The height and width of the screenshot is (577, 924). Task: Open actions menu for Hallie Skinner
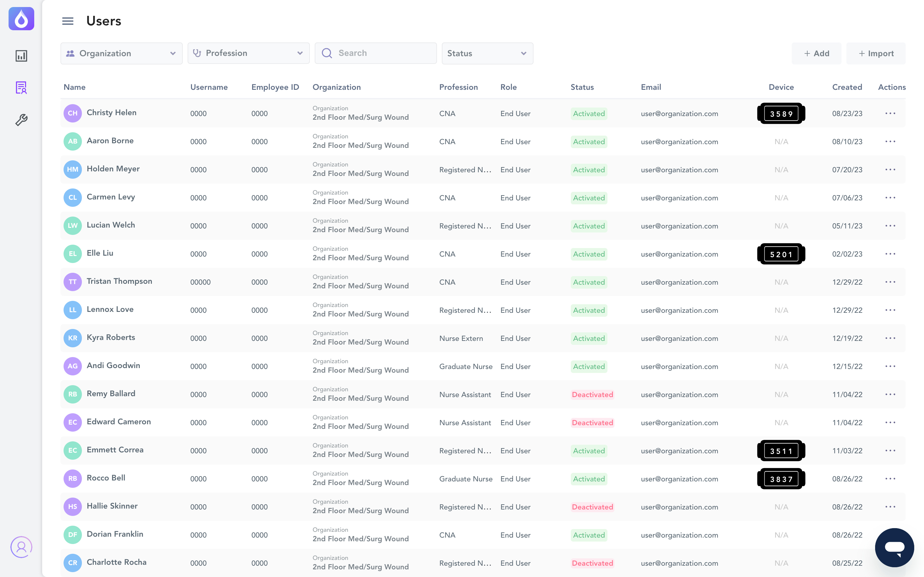[890, 507]
